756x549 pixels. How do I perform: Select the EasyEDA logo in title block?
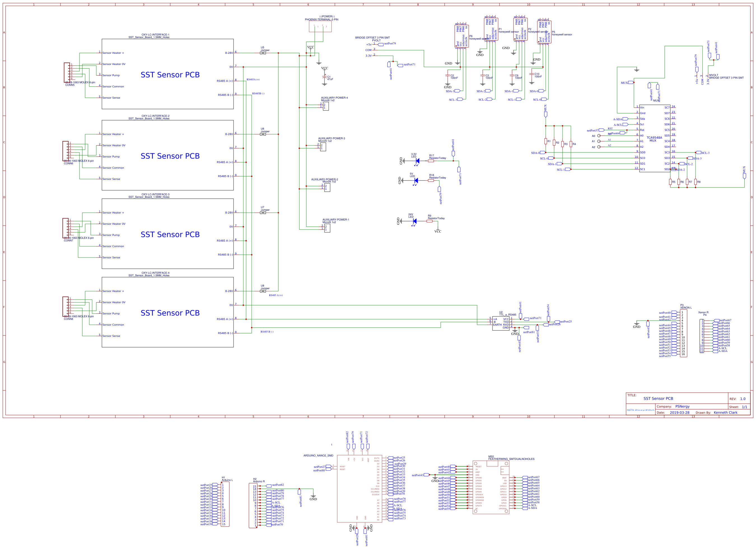pyautogui.click(x=640, y=410)
